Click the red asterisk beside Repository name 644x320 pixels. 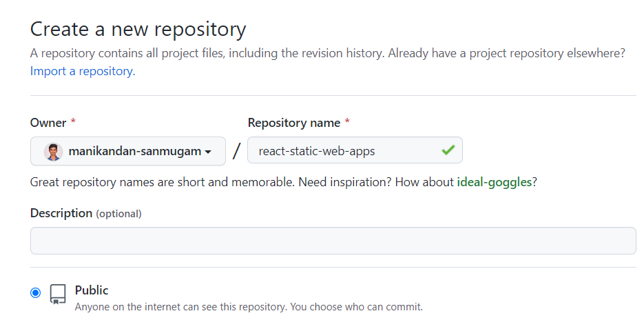(347, 123)
